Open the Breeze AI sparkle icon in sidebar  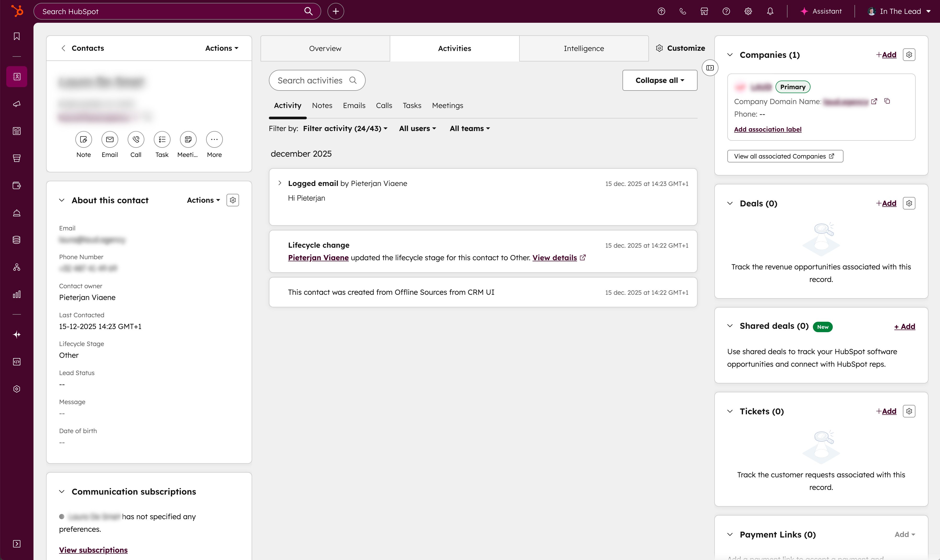pyautogui.click(x=16, y=334)
